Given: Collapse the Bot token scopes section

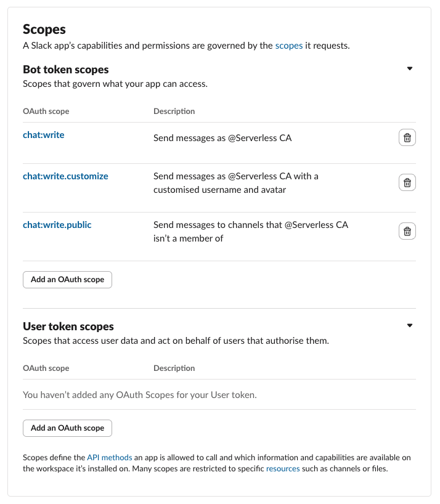Looking at the screenshot, I should coord(409,68).
